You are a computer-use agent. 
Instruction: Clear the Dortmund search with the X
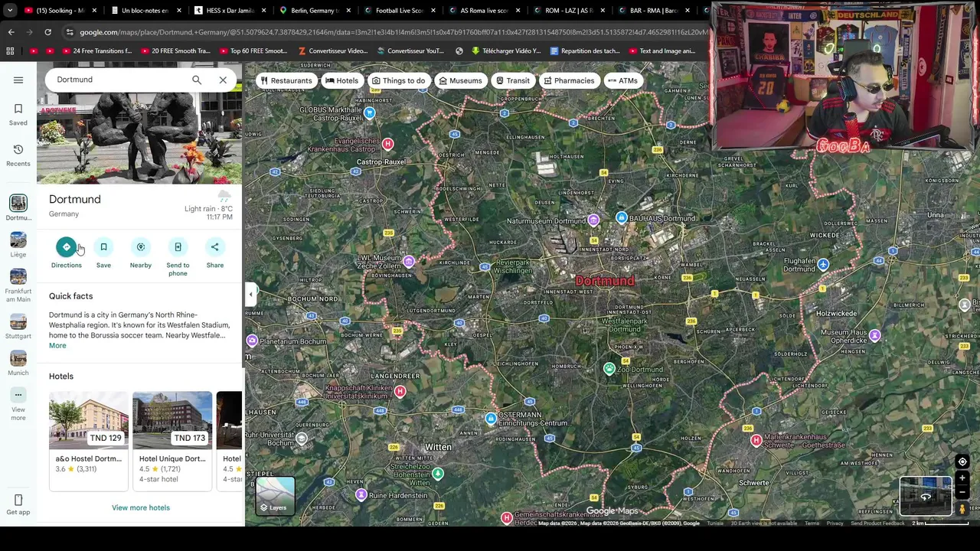click(x=223, y=80)
